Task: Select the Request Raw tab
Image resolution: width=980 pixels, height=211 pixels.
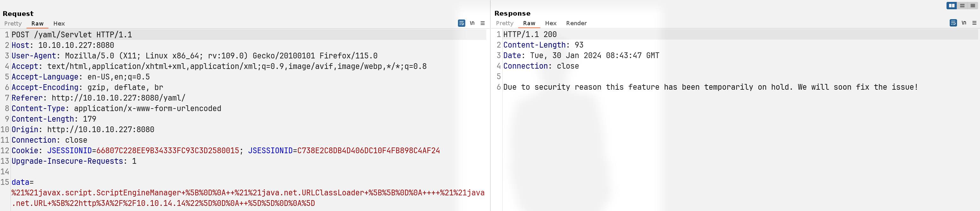Action: tap(37, 24)
